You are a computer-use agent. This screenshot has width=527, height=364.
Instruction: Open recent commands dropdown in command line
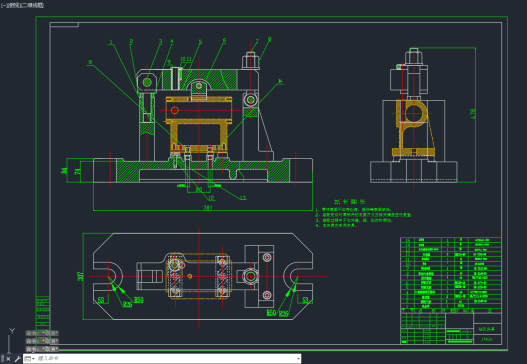(x=30, y=359)
